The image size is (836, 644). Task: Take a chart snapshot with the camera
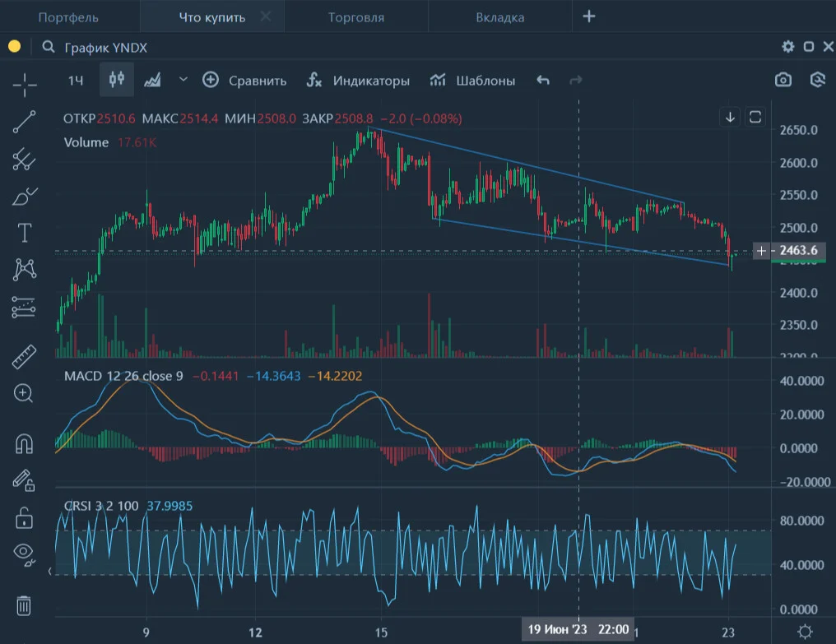[x=783, y=80]
